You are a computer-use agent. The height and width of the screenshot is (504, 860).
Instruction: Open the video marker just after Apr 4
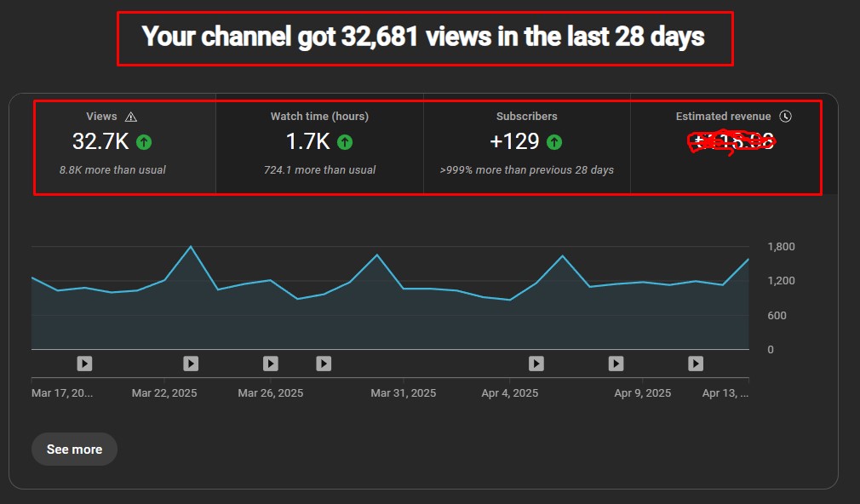(x=536, y=364)
